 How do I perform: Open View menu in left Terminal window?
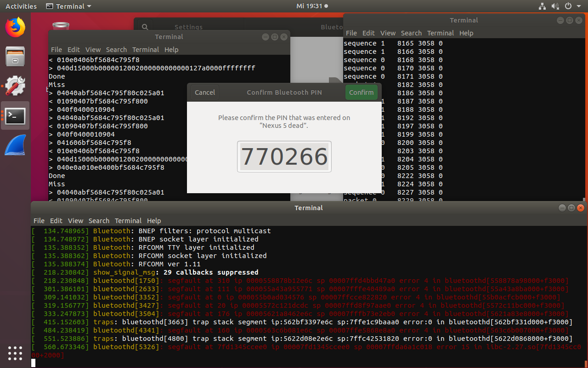pyautogui.click(x=93, y=50)
